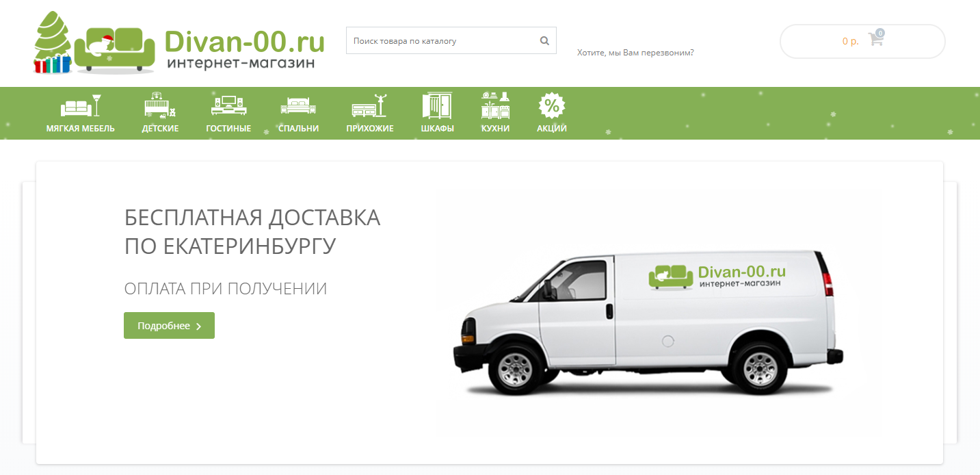This screenshot has height=475, width=980.
Task: Click the Divan-00.ru logo
Action: pyautogui.click(x=179, y=42)
